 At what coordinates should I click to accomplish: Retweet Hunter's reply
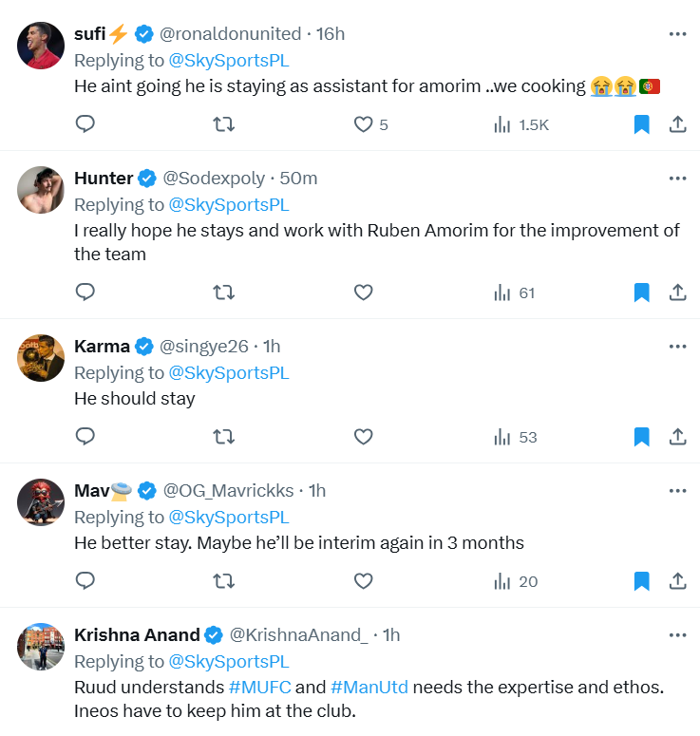[x=224, y=293]
